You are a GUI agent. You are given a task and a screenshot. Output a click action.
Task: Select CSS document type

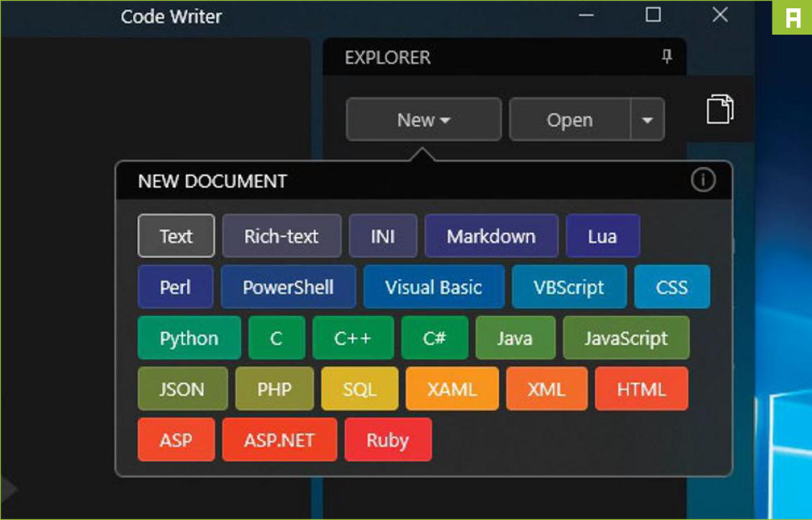coord(672,287)
